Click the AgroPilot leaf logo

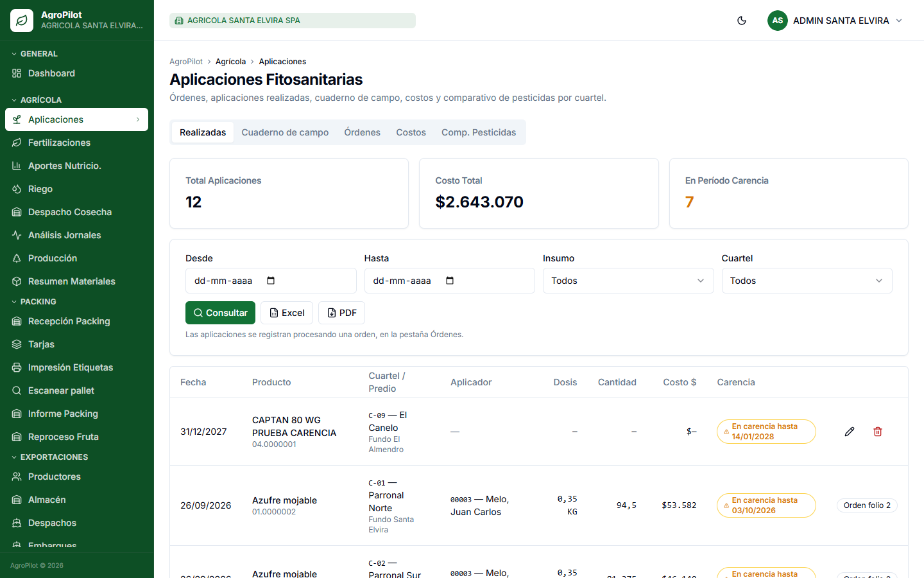point(22,21)
